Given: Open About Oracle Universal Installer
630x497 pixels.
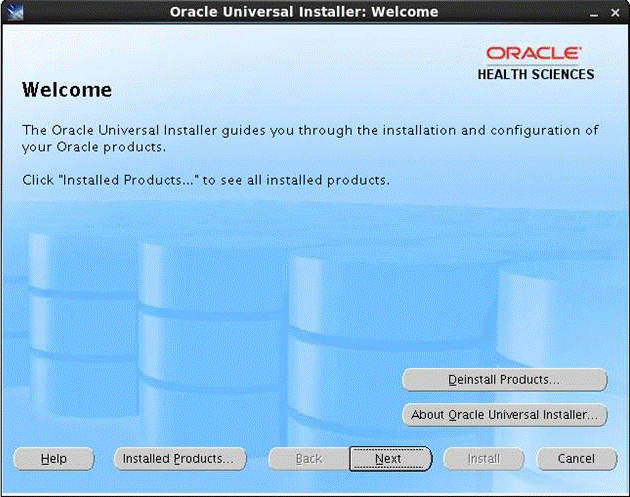Looking at the screenshot, I should click(504, 414).
